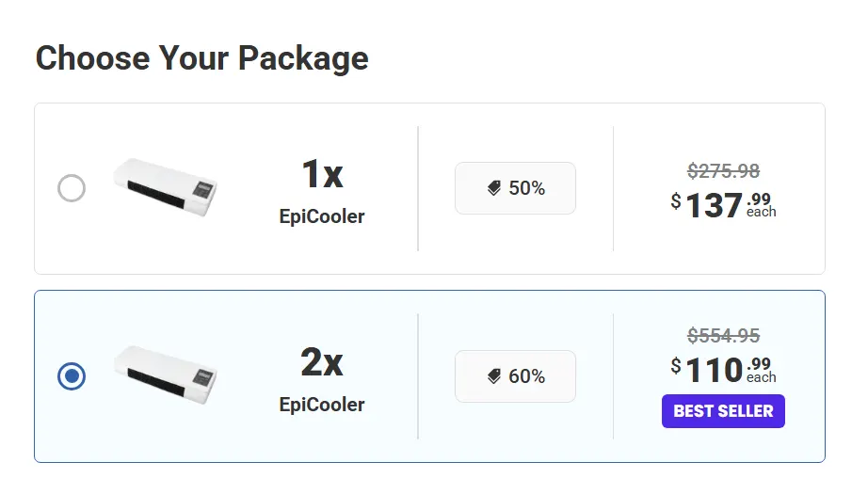The height and width of the screenshot is (494, 868).
Task: Click the $137.99 each price
Action: click(723, 204)
